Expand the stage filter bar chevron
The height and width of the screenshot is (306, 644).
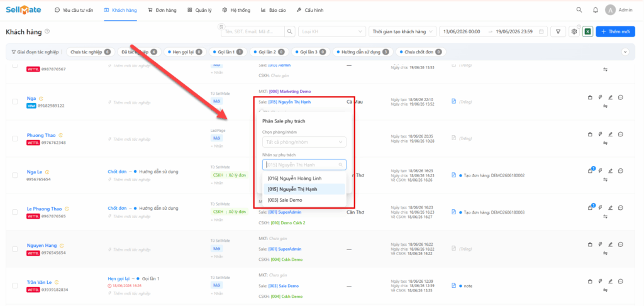click(x=626, y=52)
